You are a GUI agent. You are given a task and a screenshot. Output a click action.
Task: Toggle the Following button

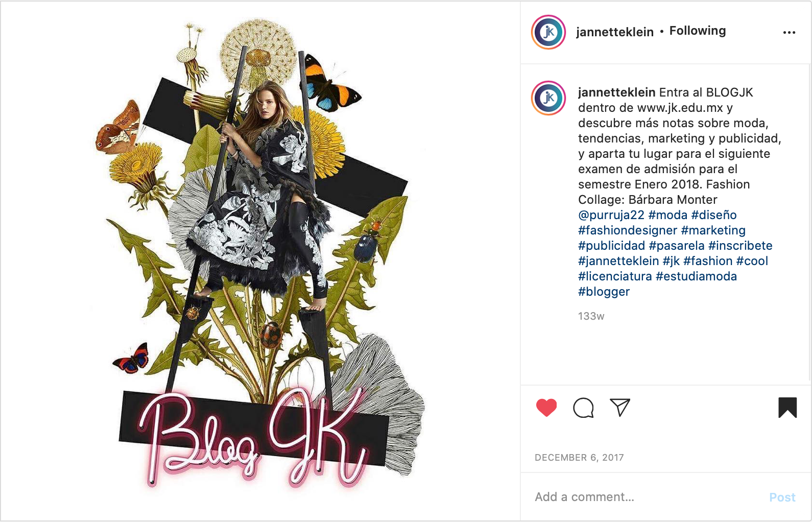tap(698, 31)
